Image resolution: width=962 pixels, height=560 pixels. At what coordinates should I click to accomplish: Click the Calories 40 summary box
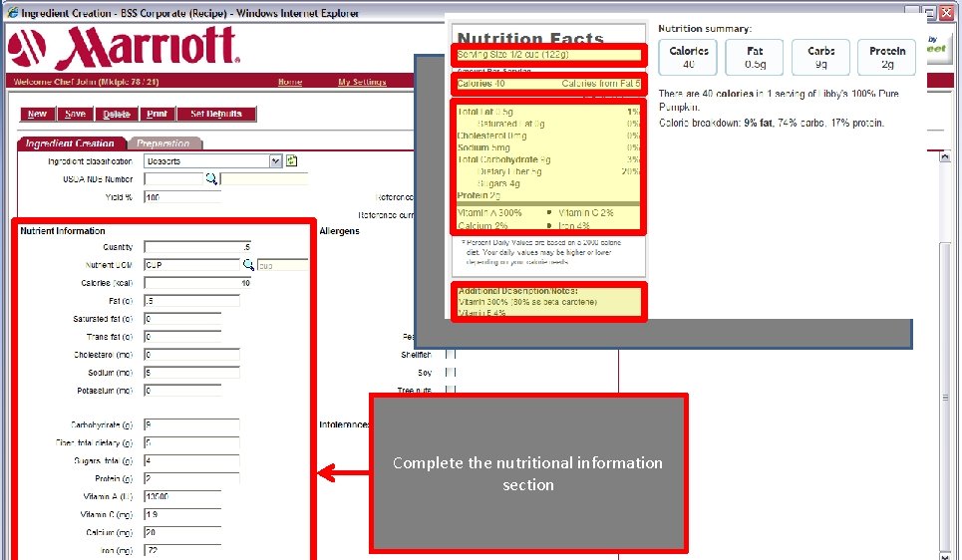pyautogui.click(x=688, y=57)
